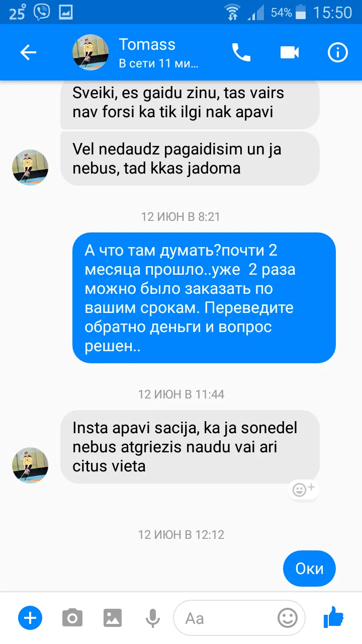
Task: Select the message starting 'А что там думать'
Action: point(204,298)
